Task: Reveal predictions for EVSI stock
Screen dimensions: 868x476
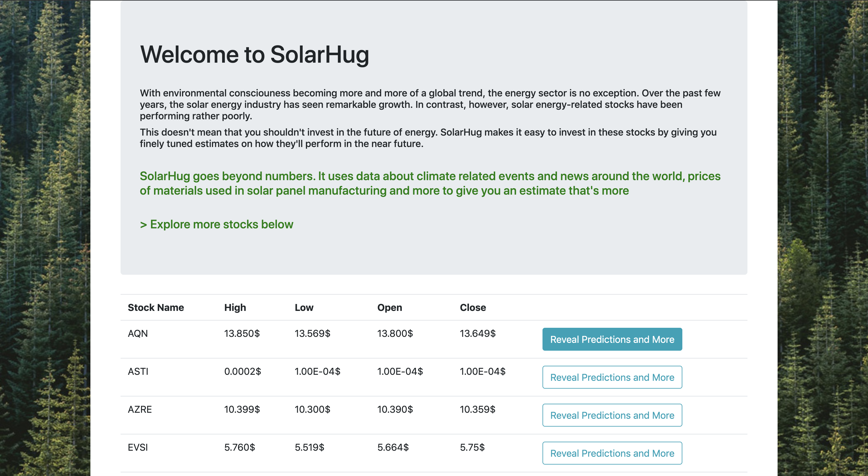Action: tap(612, 453)
